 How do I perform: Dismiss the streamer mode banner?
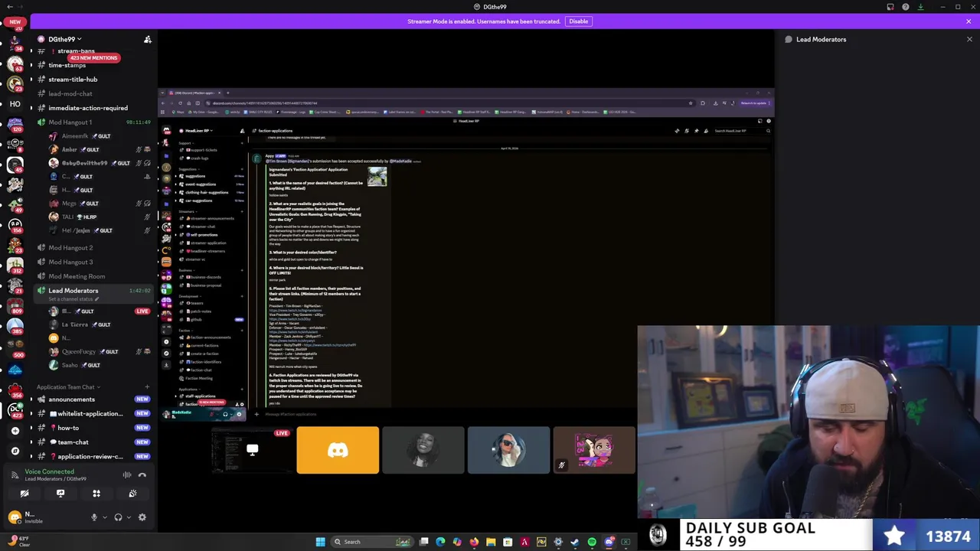(x=969, y=21)
